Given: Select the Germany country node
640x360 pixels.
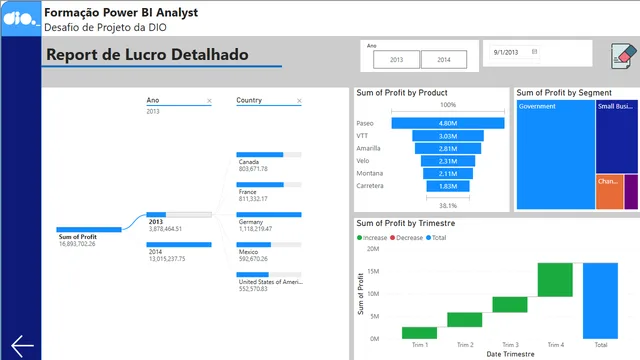Looking at the screenshot, I should (269, 215).
